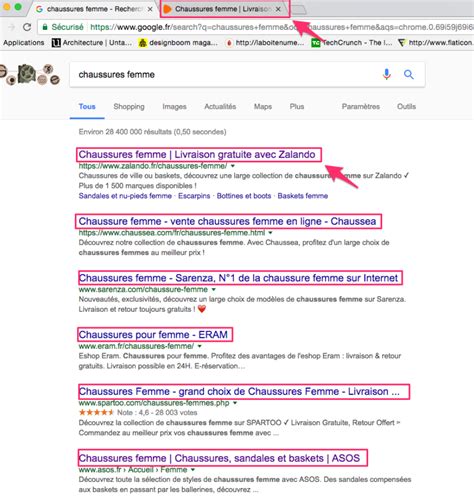Switch to the Images tab

[174, 107]
